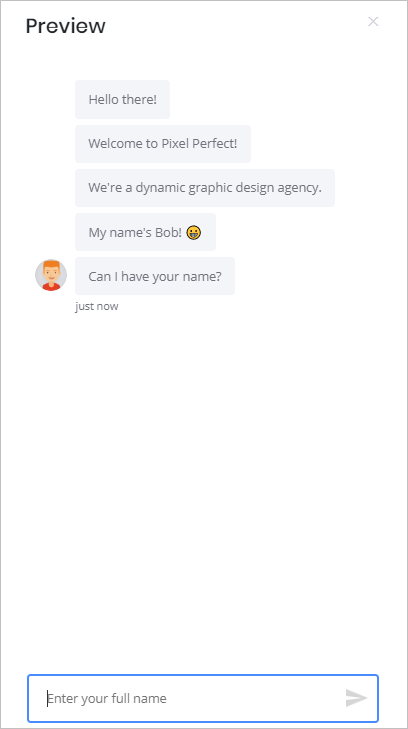Select the 'Hello there!' message bubble
Screen dimensions: 408x729
click(122, 99)
